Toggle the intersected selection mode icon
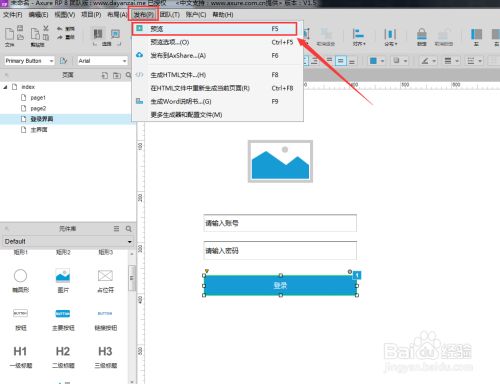Image resolution: width=500 pixels, height=384 pixels. [98, 34]
